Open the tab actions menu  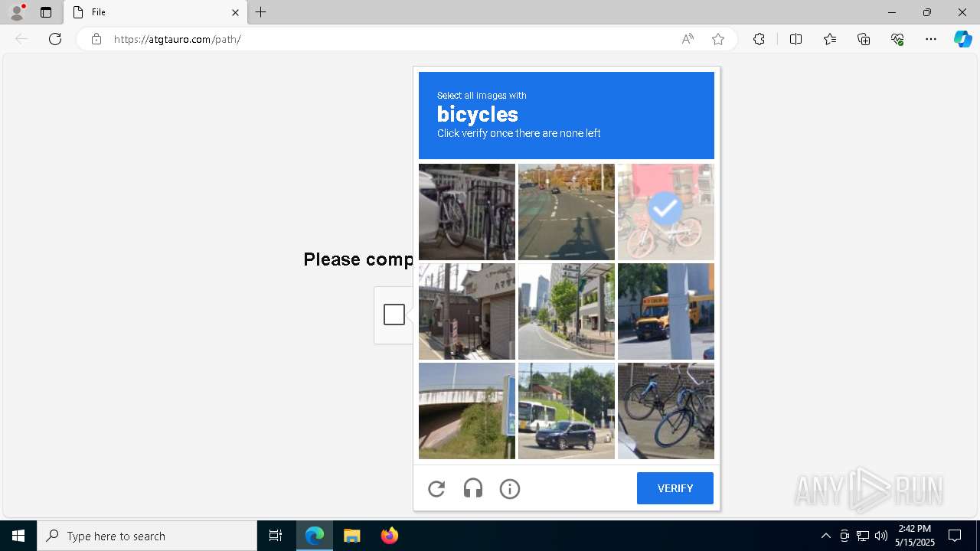[x=46, y=12]
